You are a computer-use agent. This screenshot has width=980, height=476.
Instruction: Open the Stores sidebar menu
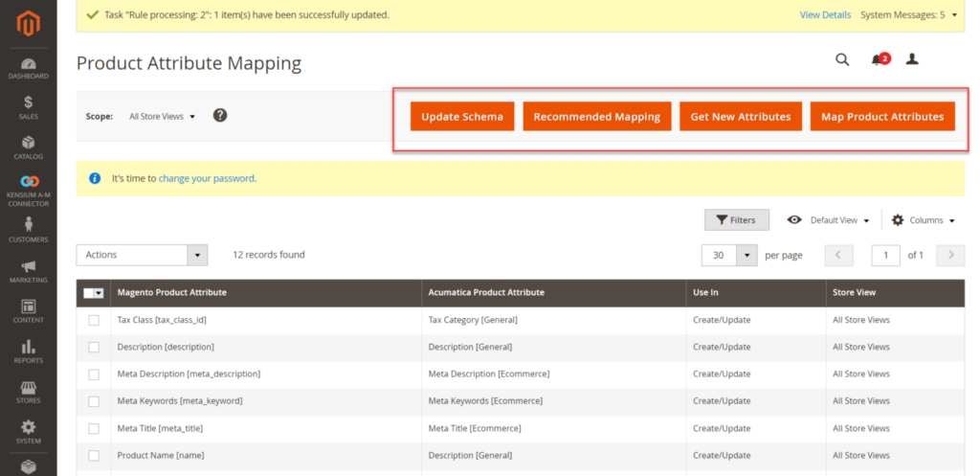[28, 392]
